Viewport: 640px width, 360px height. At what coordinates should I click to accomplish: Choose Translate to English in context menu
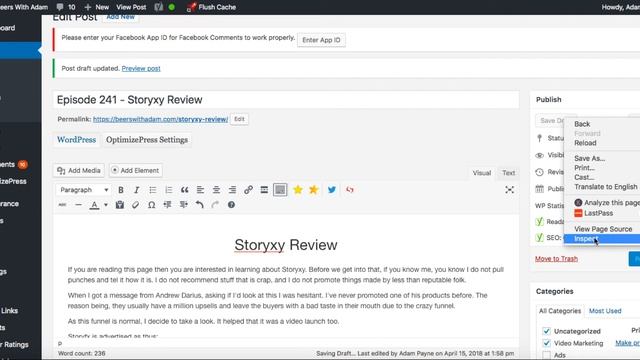(606, 187)
